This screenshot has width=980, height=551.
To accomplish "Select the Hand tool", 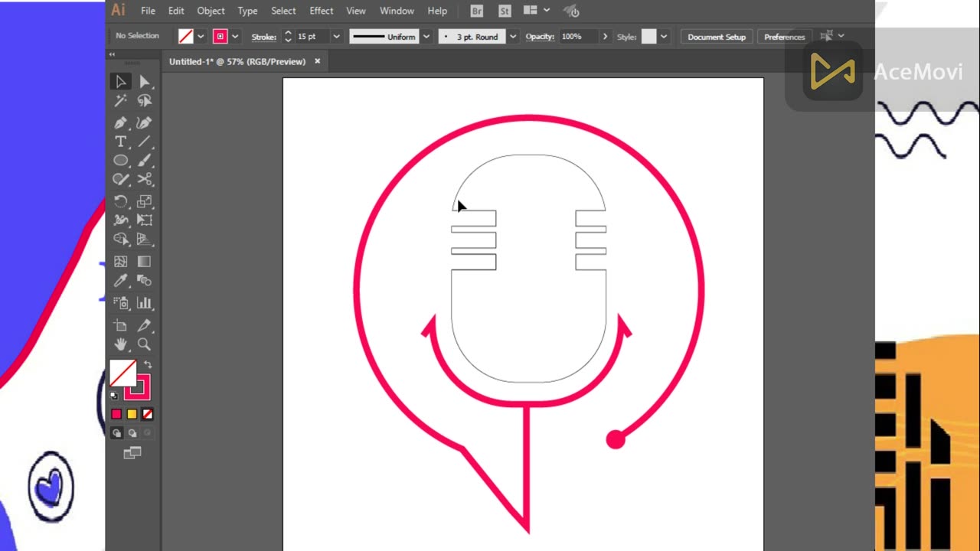I will [x=120, y=344].
